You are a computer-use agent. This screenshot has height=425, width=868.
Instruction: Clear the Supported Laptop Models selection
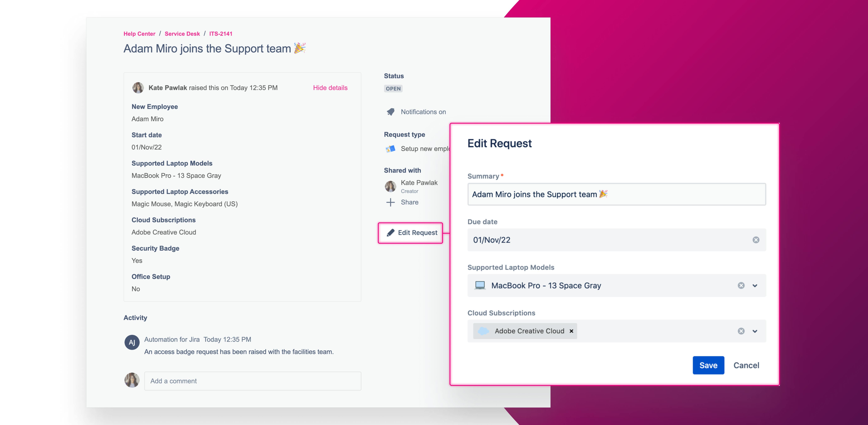(x=741, y=285)
